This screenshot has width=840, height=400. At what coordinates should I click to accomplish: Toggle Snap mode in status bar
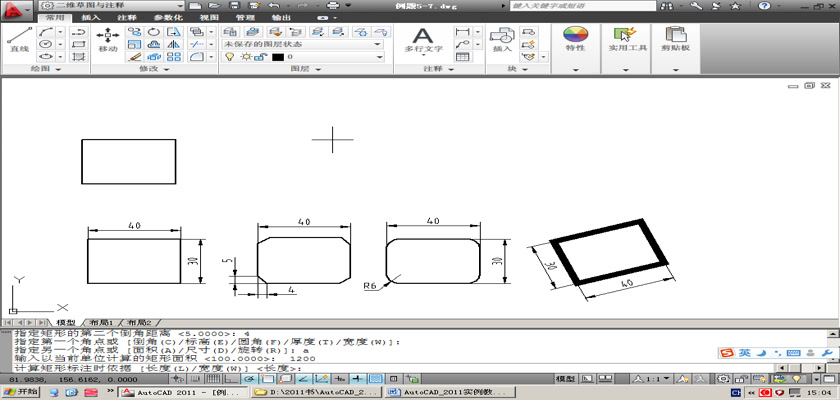click(x=195, y=379)
